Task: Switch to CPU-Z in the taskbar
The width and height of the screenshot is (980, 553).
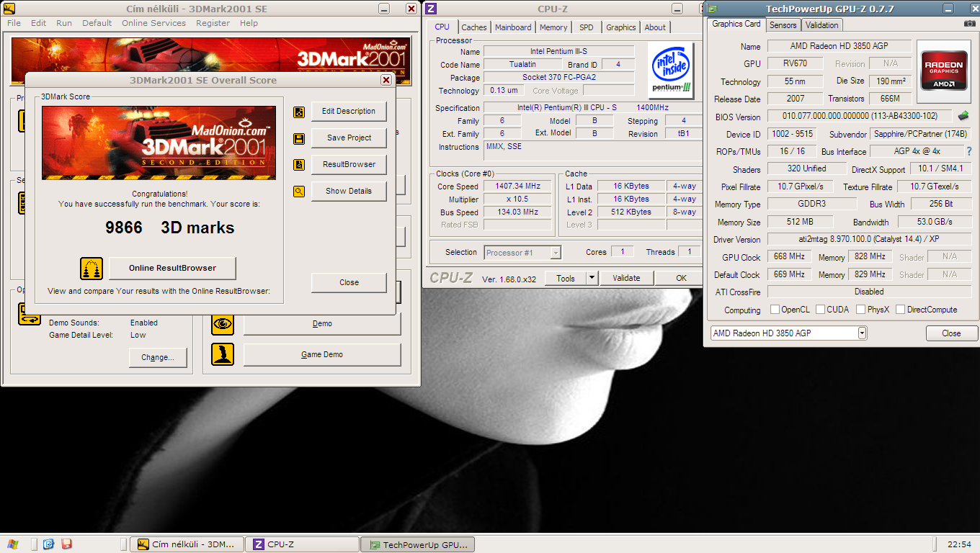Action: point(302,544)
